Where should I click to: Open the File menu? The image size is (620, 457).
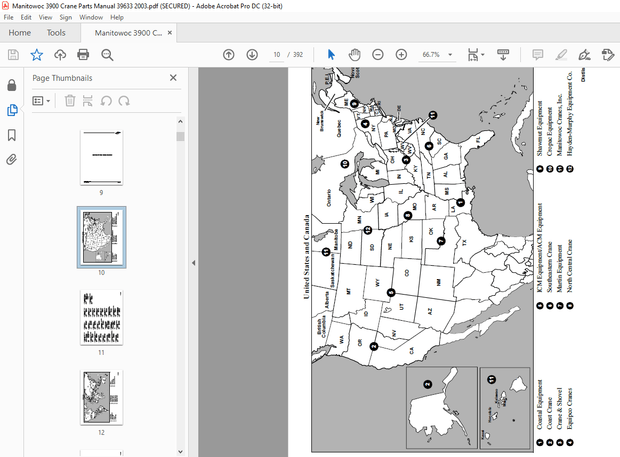pos(8,17)
